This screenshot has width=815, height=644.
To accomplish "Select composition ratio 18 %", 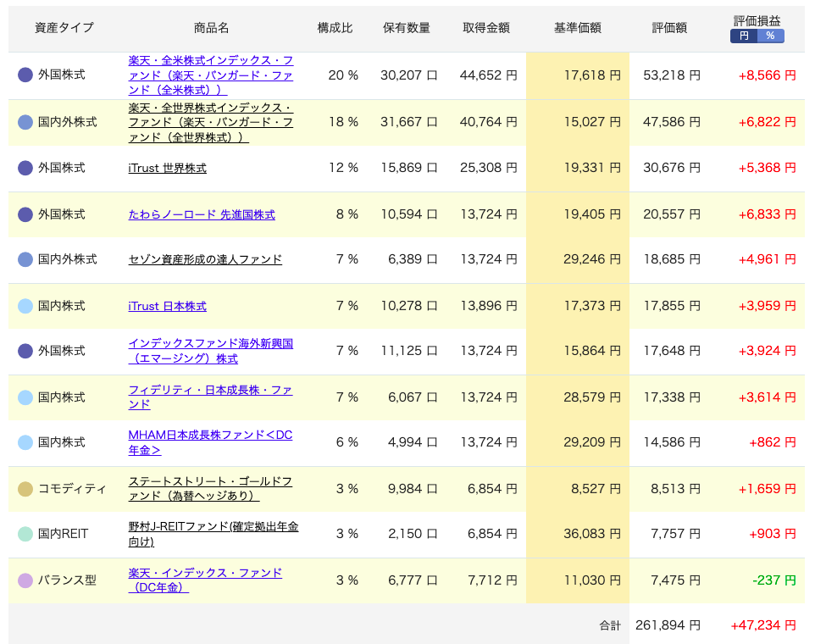I will click(x=343, y=122).
